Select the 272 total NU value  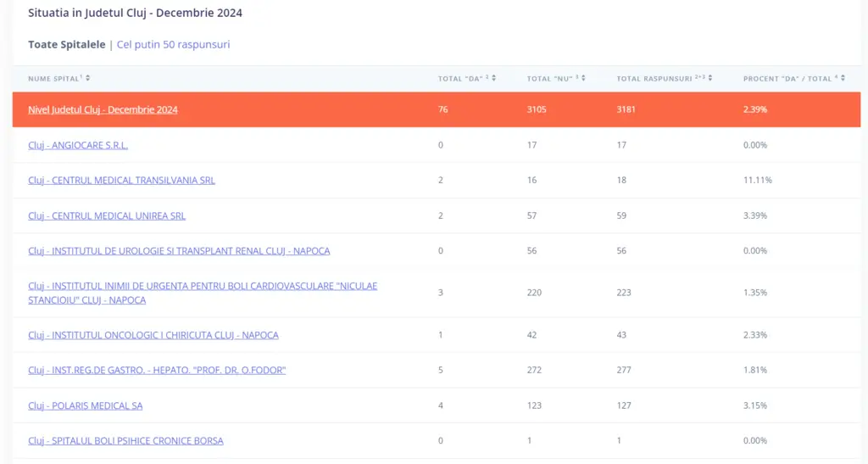[534, 370]
